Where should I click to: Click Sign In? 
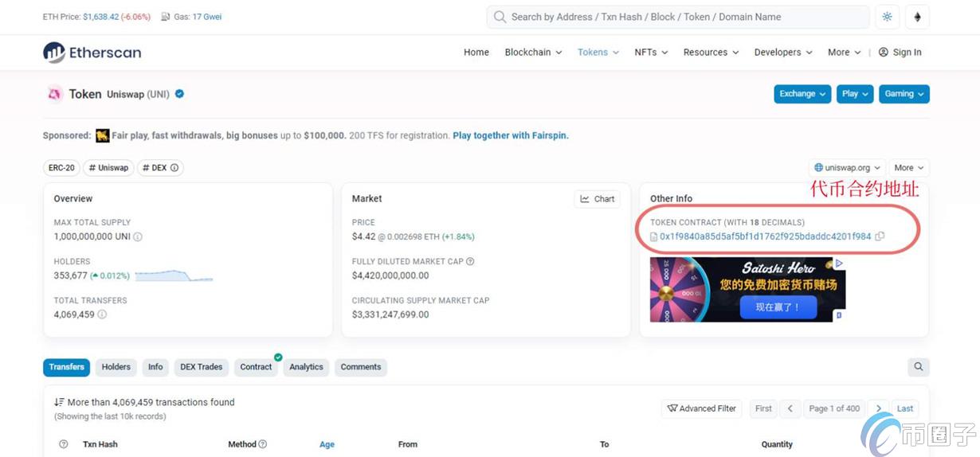[x=900, y=53]
